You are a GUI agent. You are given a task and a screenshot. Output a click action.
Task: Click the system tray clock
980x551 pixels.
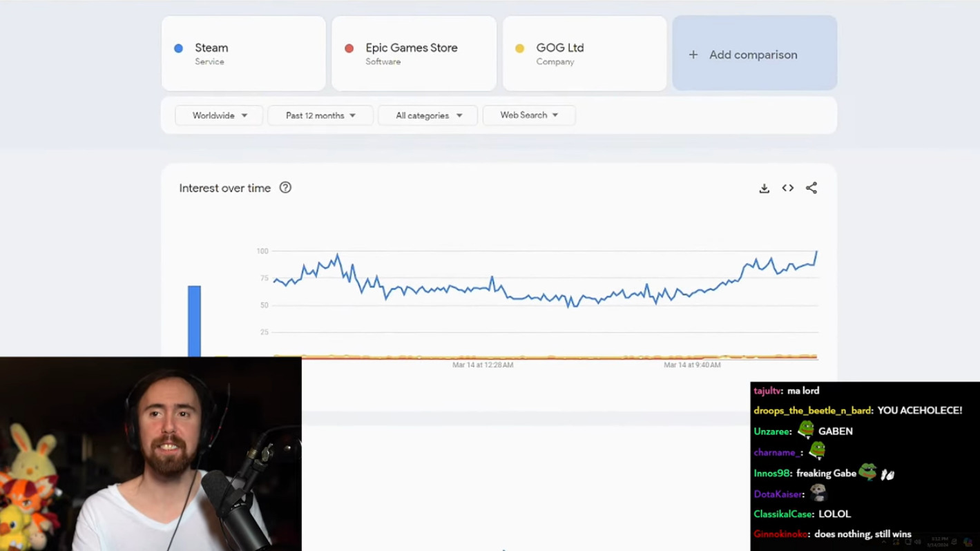(939, 541)
